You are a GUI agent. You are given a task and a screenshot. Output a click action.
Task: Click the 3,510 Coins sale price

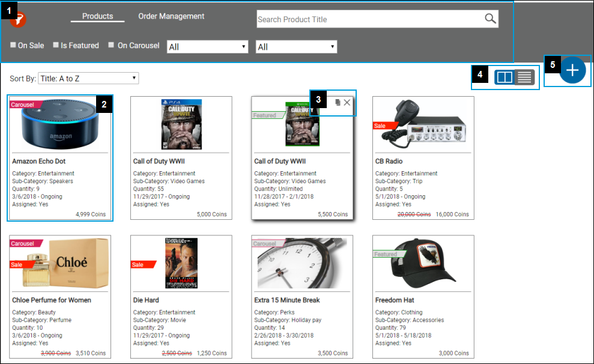91,353
